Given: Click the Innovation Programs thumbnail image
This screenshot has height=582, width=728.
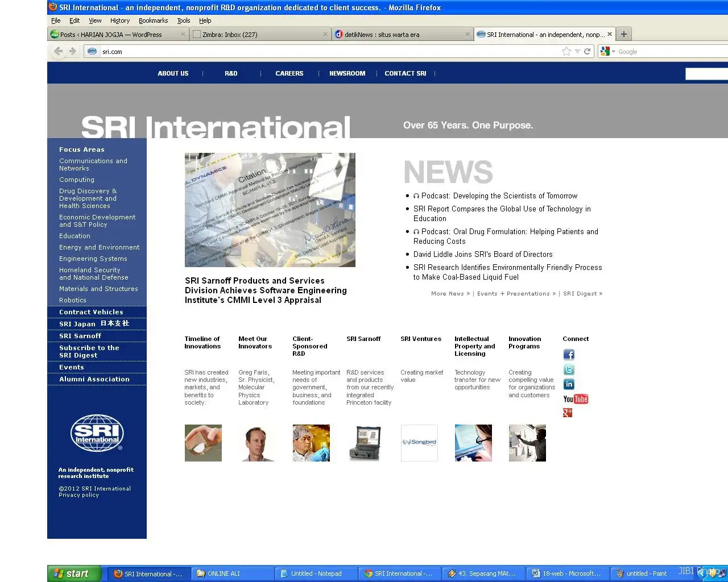Looking at the screenshot, I should coord(527,443).
